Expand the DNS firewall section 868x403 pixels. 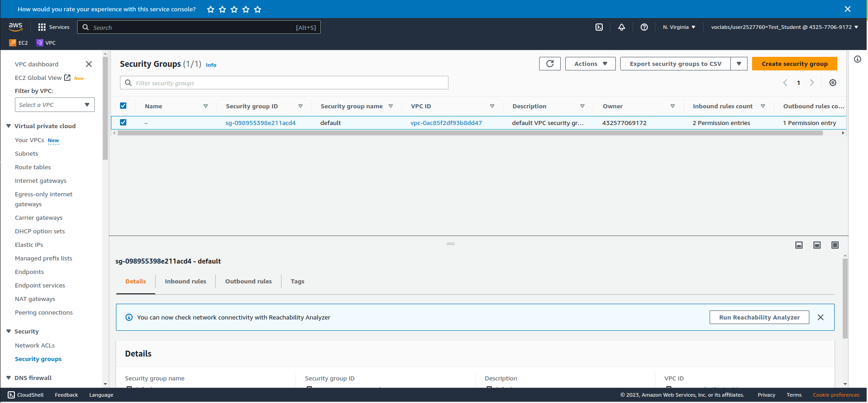(x=9, y=378)
